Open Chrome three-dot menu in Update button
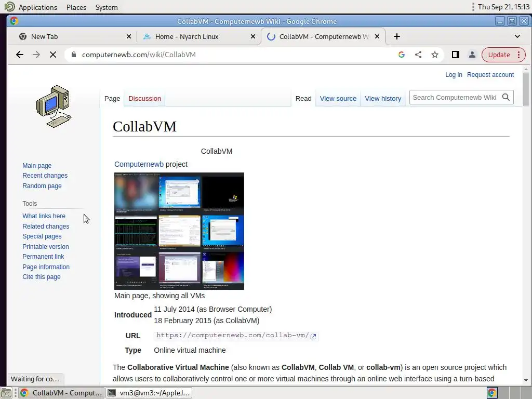Image resolution: width=532 pixels, height=399 pixels. [519, 55]
